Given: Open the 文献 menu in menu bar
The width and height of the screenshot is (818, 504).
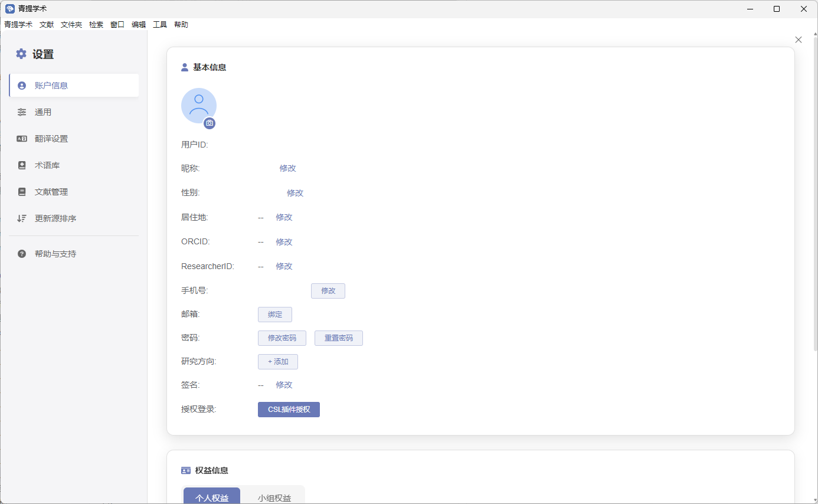Looking at the screenshot, I should coord(47,25).
